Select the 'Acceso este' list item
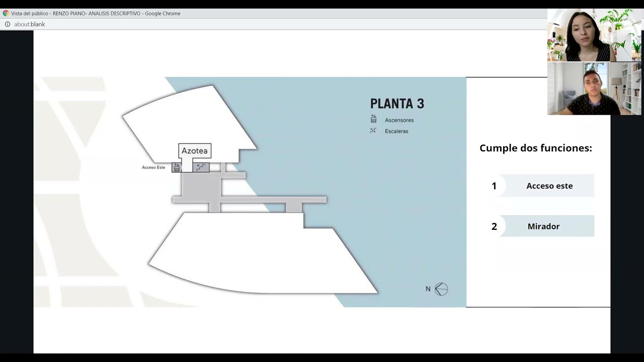The width and height of the screenshot is (644, 362). click(549, 186)
